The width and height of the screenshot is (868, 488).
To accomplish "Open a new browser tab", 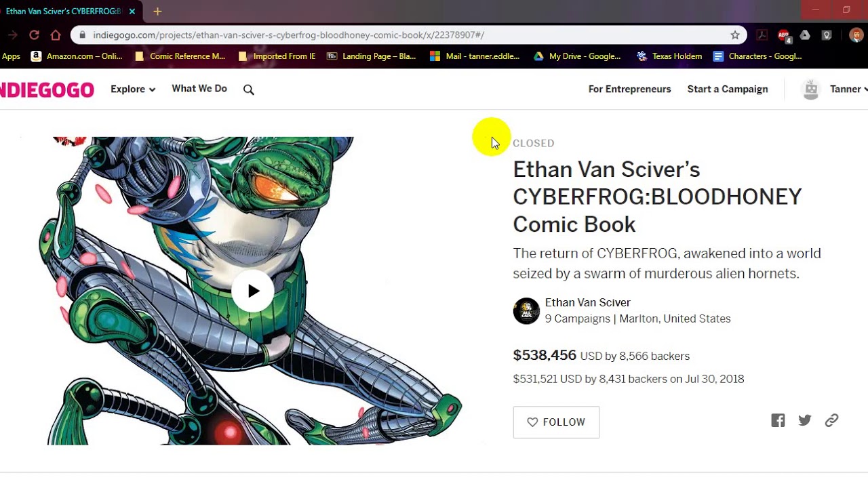I will click(157, 12).
